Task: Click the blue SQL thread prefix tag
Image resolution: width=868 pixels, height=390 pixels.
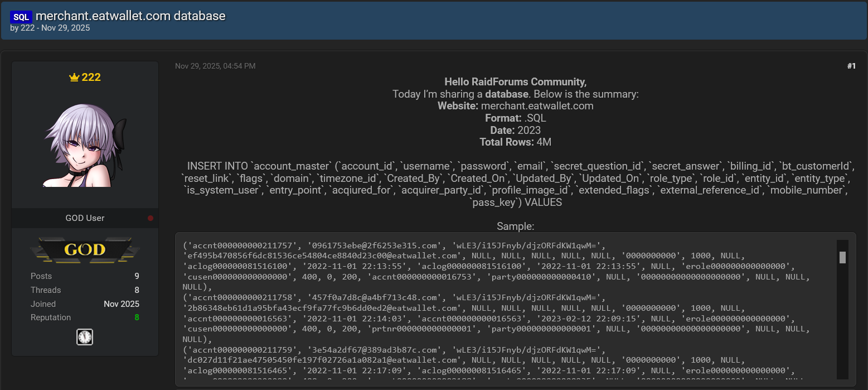Action: pos(21,17)
